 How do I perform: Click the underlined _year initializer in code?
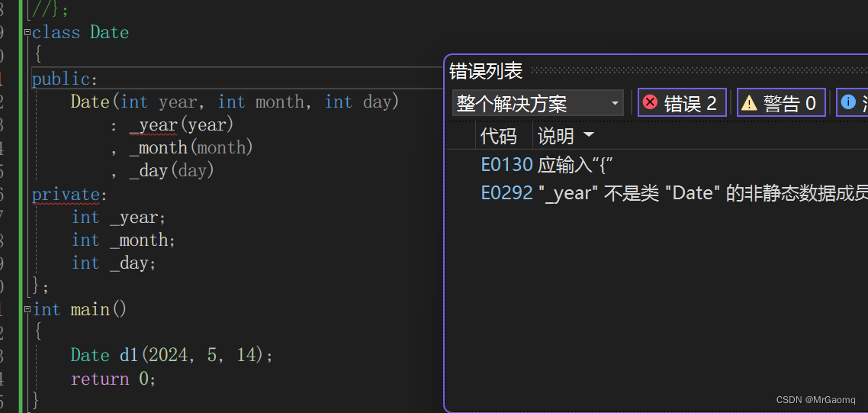click(x=153, y=125)
